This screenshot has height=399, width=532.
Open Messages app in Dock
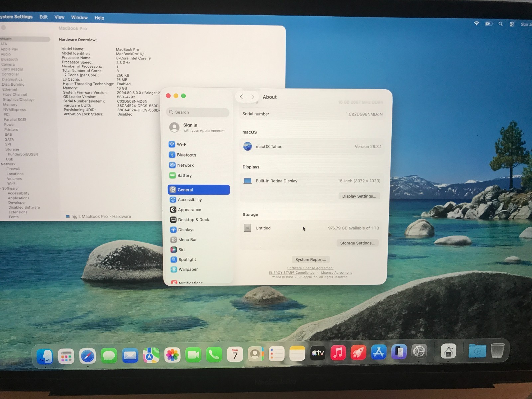pyautogui.click(x=109, y=356)
